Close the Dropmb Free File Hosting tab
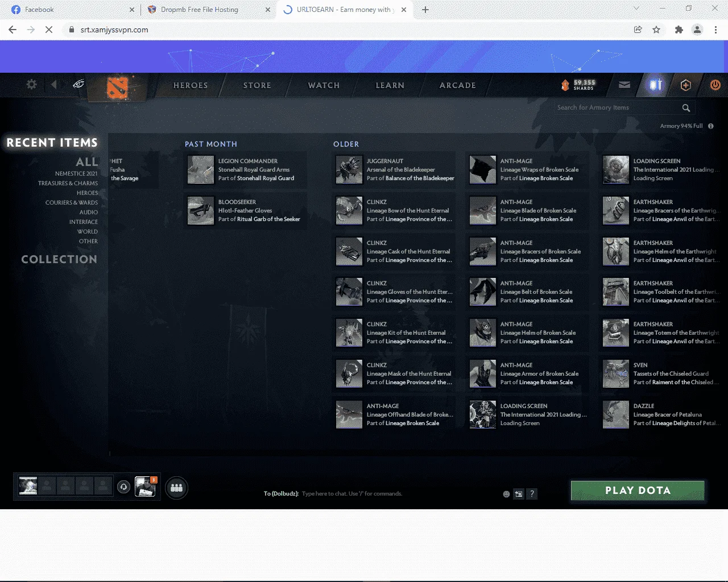The image size is (728, 582). click(x=268, y=10)
